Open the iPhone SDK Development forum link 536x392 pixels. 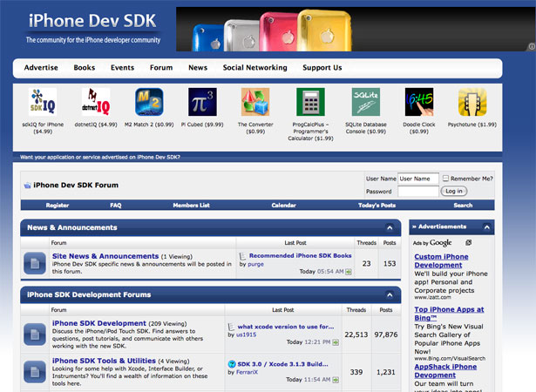click(x=99, y=323)
